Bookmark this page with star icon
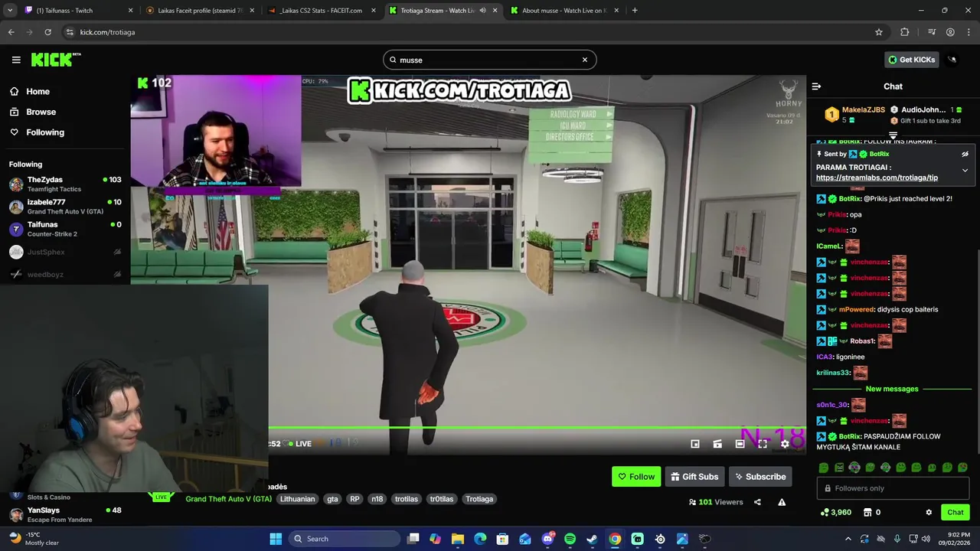 click(x=879, y=32)
